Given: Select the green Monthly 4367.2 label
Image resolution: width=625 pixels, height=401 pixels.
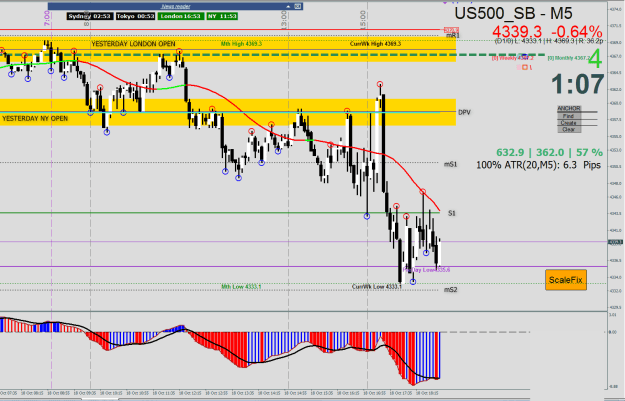Looking at the screenshot, I should pos(569,58).
